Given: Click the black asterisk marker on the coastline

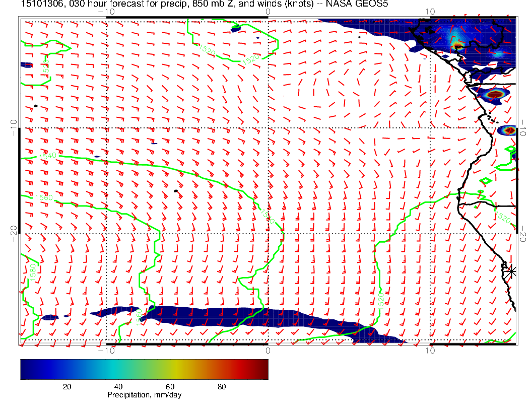Looking at the screenshot, I should [511, 271].
